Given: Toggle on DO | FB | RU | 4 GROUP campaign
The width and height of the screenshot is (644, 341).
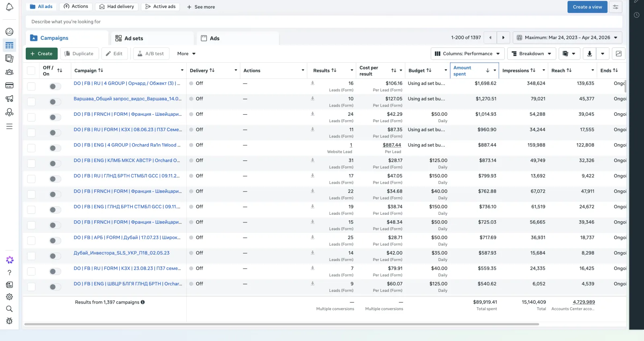Looking at the screenshot, I should tap(55, 86).
